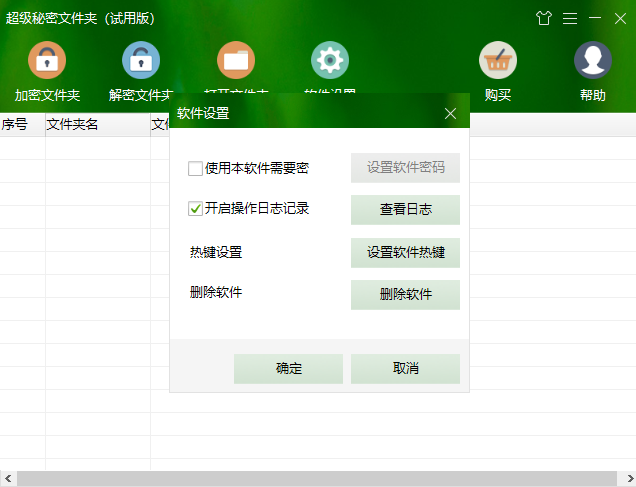636x487 pixels.
Task: Click the 设置软件热键 button
Action: [x=405, y=253]
